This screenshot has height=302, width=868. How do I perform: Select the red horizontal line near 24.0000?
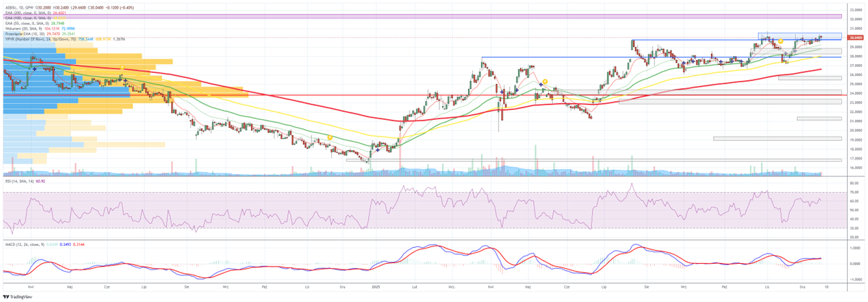pos(423,95)
